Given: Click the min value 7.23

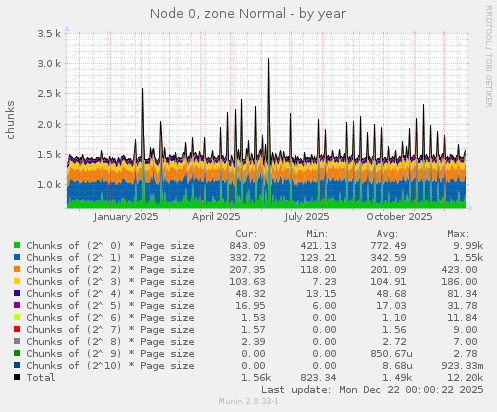Looking at the screenshot, I should 325,282.
